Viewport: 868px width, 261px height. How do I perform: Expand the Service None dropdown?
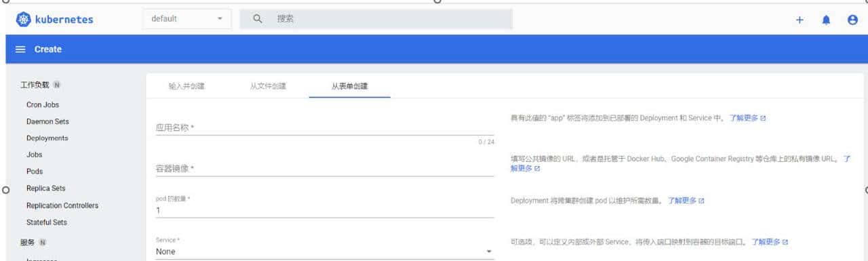[x=325, y=252]
